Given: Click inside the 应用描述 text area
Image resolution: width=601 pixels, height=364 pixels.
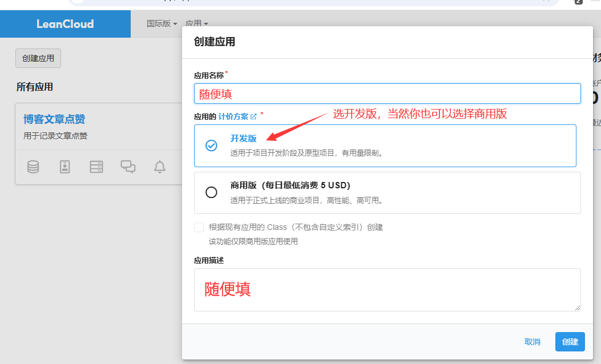Looking at the screenshot, I should click(x=387, y=290).
